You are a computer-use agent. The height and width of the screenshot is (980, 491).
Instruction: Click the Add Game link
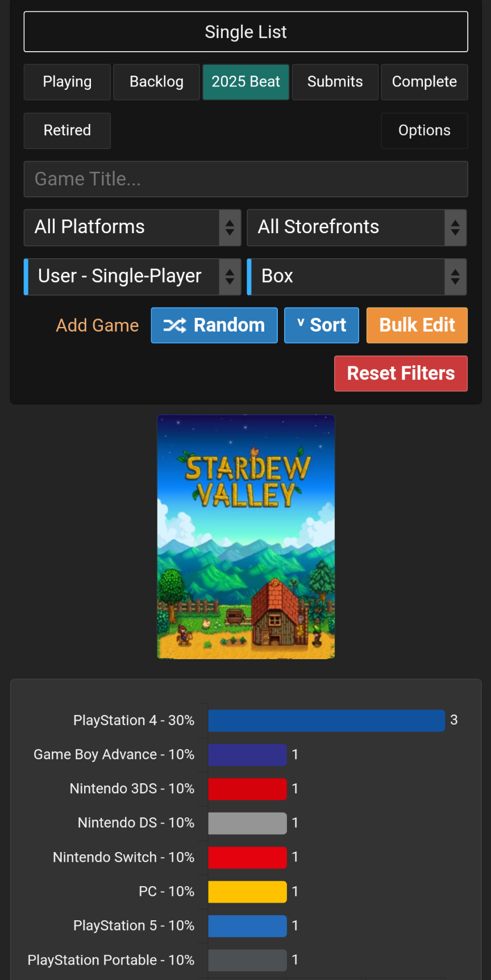(97, 325)
